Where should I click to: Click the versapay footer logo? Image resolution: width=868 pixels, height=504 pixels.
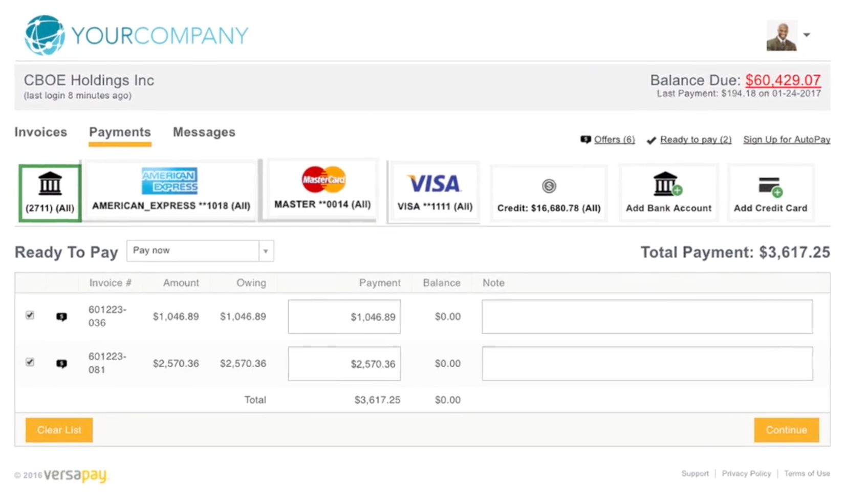pyautogui.click(x=76, y=475)
